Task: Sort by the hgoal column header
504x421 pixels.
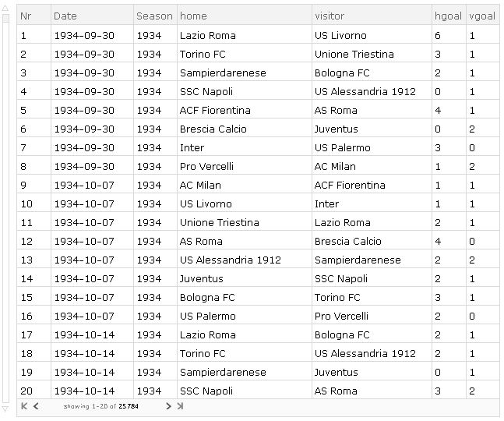Action: 449,16
